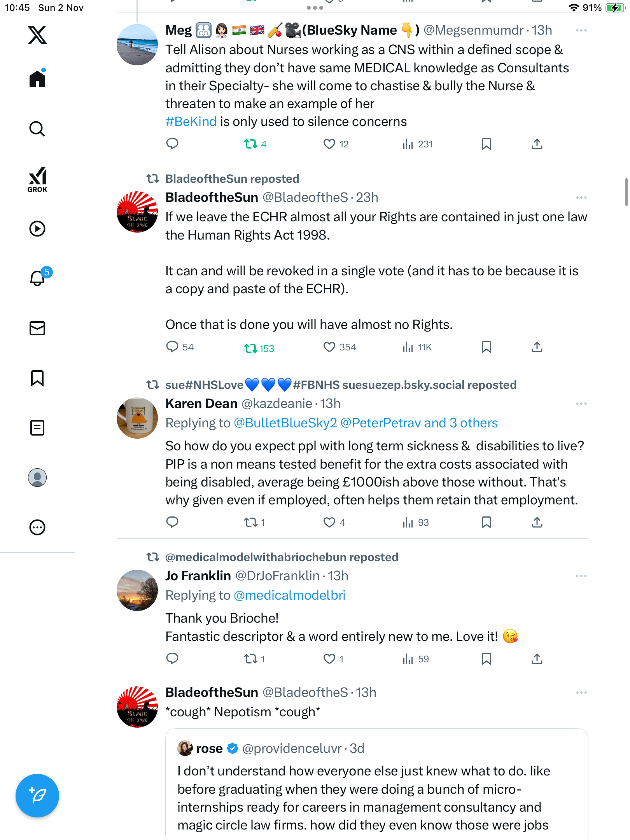Screen dimensions: 630x840
Task: Bookmark Meg's post about nurses
Action: (486, 144)
